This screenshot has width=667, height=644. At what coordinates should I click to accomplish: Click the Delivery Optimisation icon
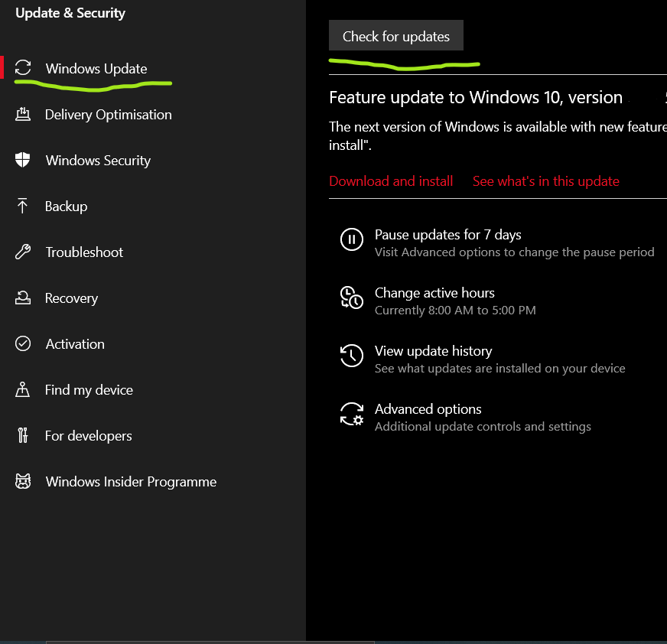pos(23,114)
